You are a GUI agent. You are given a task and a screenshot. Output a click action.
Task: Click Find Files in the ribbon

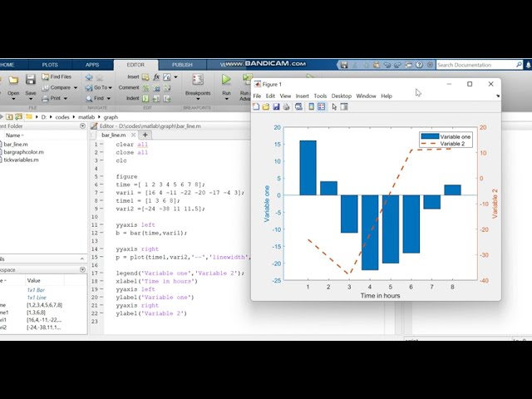tap(57, 76)
